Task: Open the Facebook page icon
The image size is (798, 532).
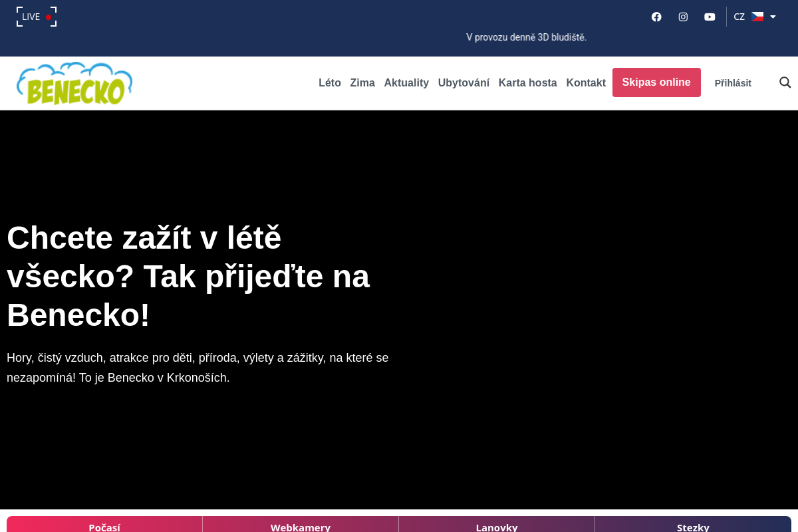Action: click(x=656, y=17)
